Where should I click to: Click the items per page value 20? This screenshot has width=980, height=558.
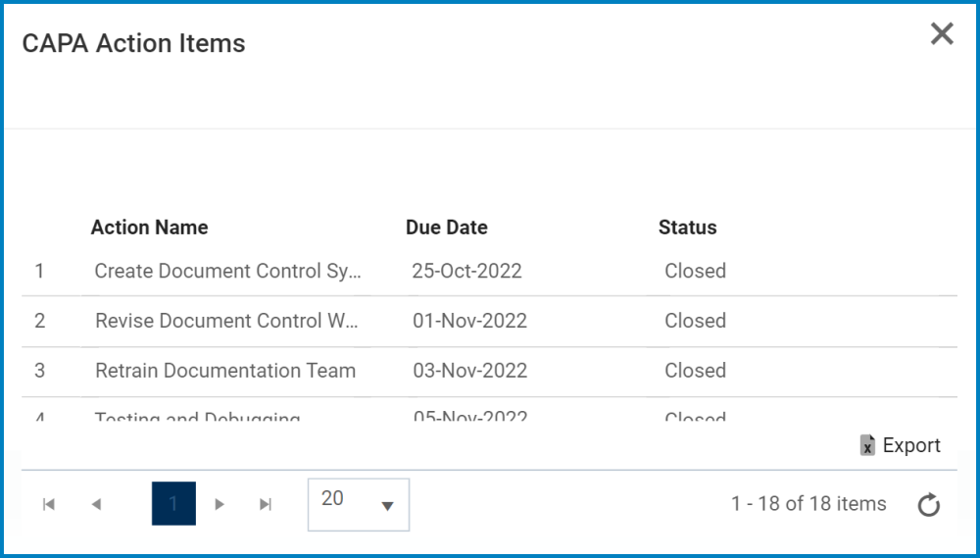click(x=333, y=498)
